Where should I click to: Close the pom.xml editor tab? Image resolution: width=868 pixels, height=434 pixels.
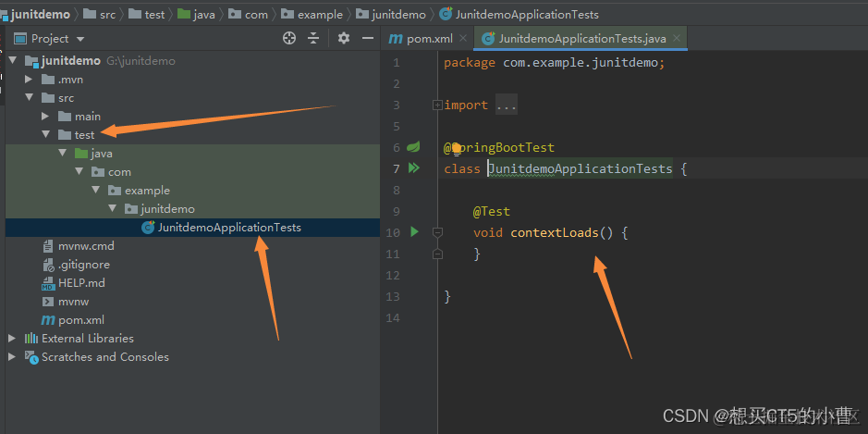[x=463, y=38]
